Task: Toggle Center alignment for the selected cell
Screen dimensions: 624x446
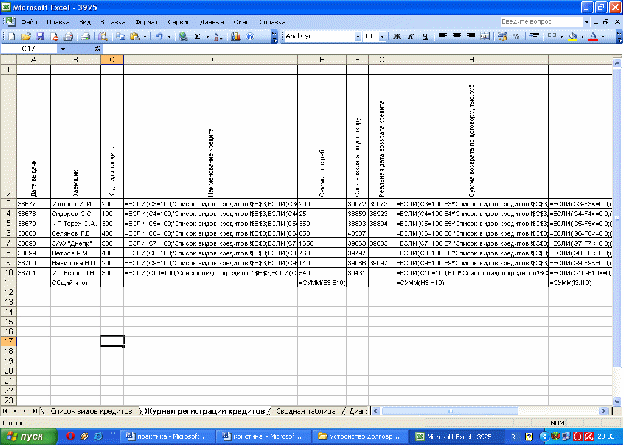Action: [x=456, y=36]
